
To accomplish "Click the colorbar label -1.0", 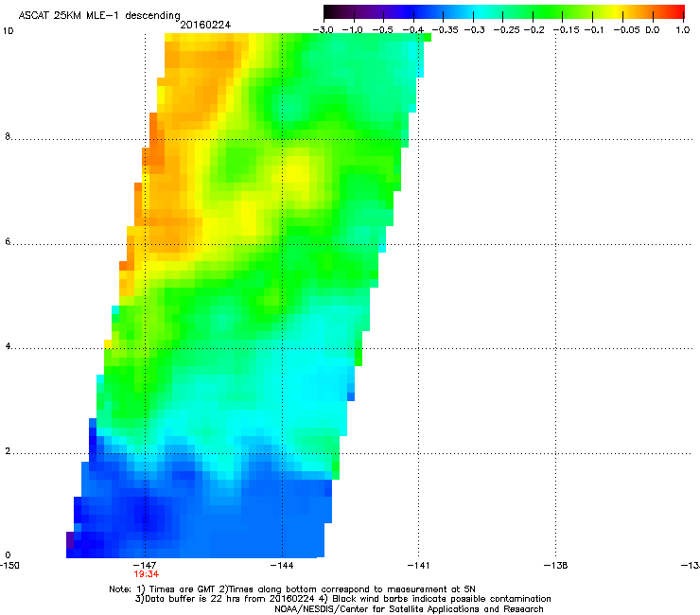I will tap(352, 30).
